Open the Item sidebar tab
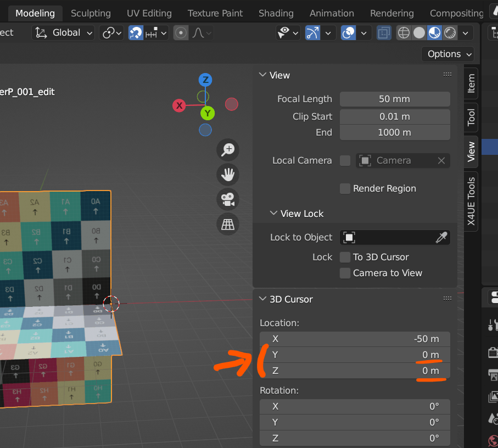The height and width of the screenshot is (448, 498). [471, 83]
